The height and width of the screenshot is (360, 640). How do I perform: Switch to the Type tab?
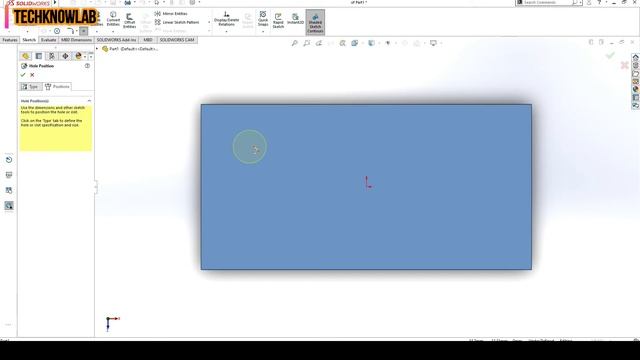click(x=31, y=87)
